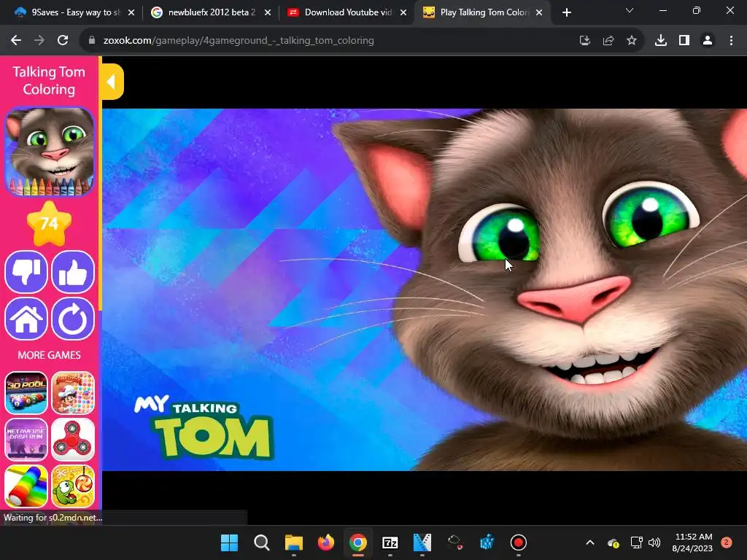Viewport: 747px width, 560px height.
Task: Open the 3D Pool game thumbnail
Action: (x=26, y=393)
